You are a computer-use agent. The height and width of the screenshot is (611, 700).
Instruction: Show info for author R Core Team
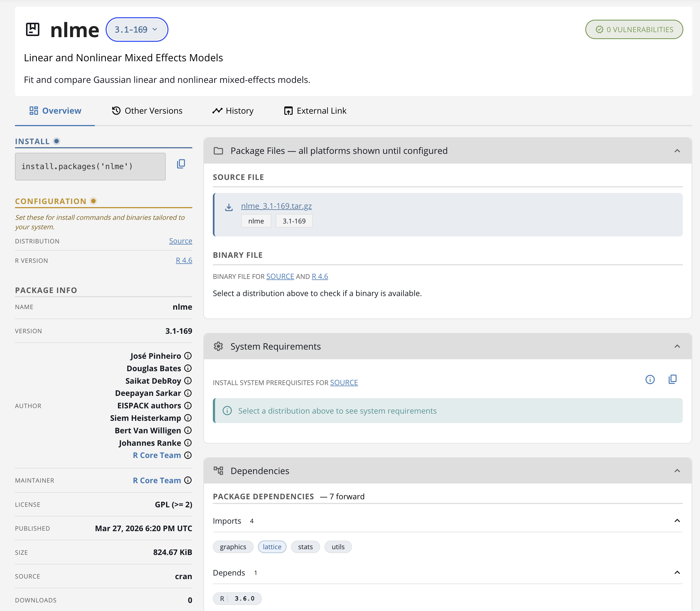click(x=188, y=455)
